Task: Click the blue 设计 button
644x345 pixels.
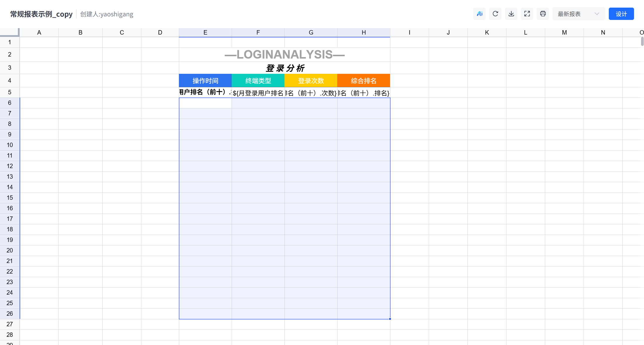Action: pos(621,14)
